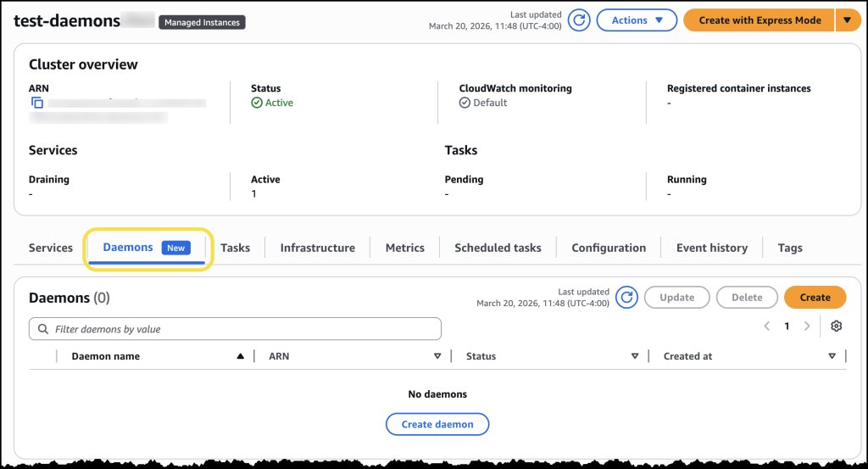Open daemons table preferences gear icon

[x=837, y=327]
